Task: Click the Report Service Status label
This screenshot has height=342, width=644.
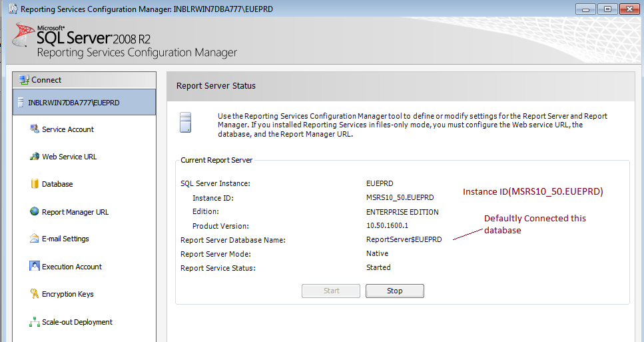Action: pos(218,268)
